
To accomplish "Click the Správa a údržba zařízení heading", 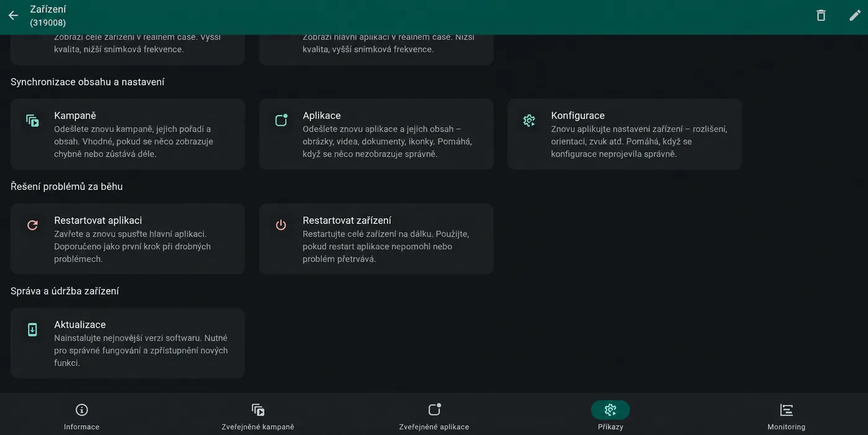I will tap(64, 291).
